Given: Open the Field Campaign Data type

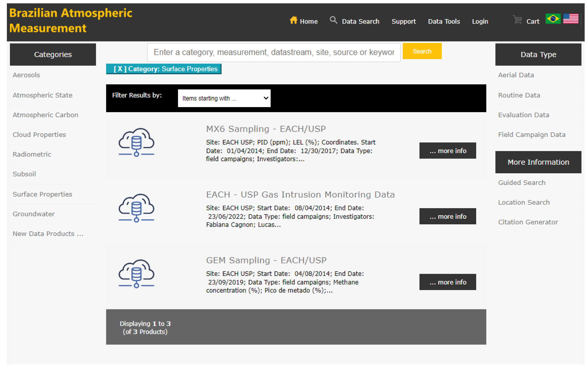Looking at the screenshot, I should pyautogui.click(x=531, y=135).
